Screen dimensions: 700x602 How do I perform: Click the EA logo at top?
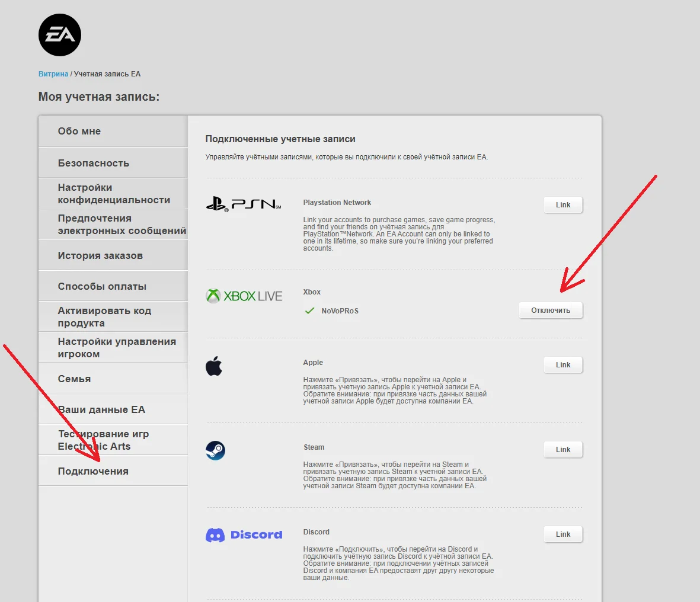[x=60, y=35]
